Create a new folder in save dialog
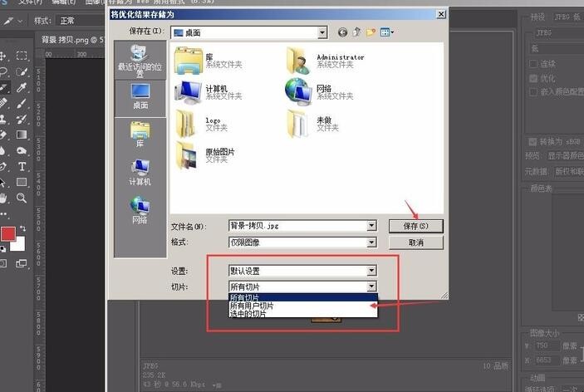 pyautogui.click(x=371, y=32)
